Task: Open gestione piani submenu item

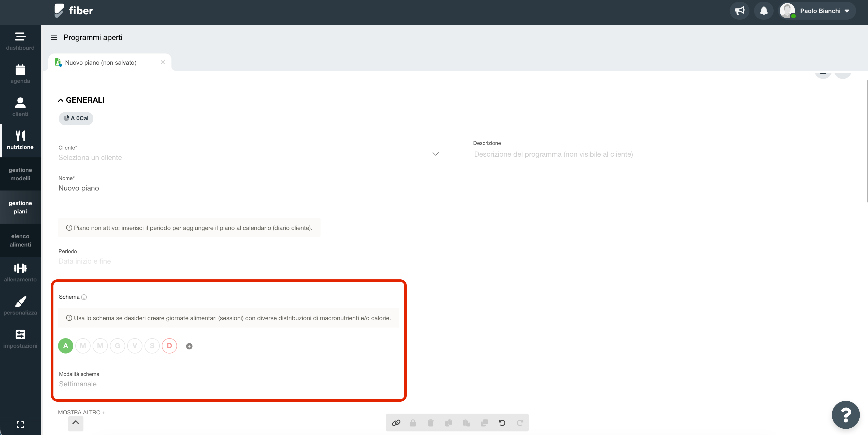Action: point(20,207)
